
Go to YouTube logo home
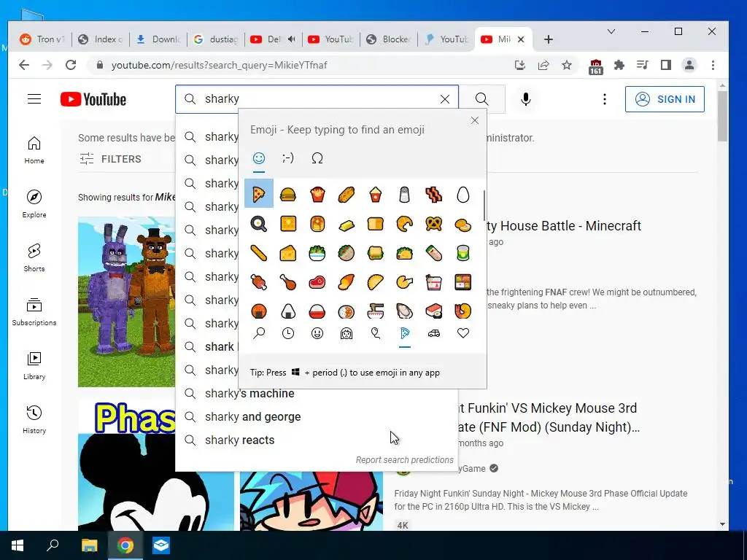point(93,99)
